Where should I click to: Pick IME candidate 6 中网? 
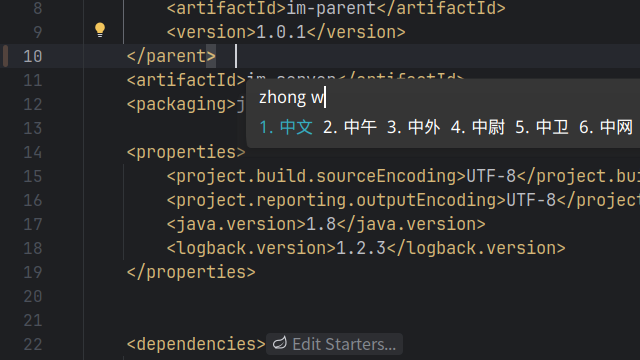coord(606,127)
